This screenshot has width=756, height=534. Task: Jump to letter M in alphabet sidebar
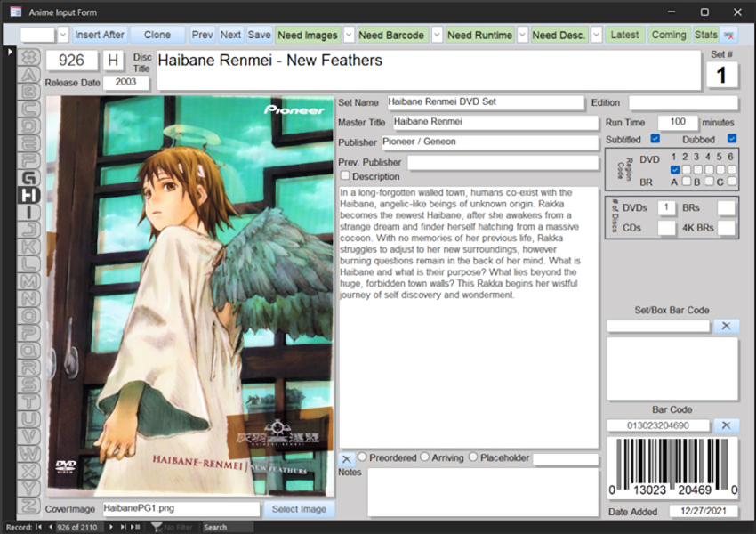click(29, 281)
